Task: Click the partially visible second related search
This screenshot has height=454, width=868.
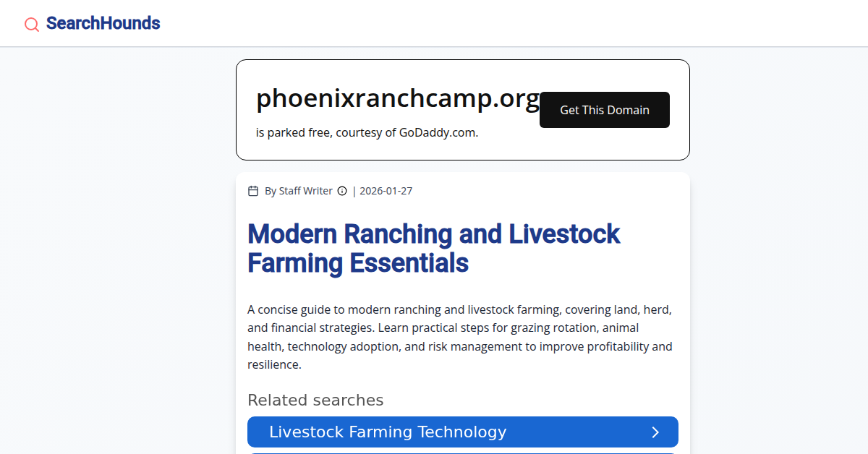Action: [x=463, y=453]
